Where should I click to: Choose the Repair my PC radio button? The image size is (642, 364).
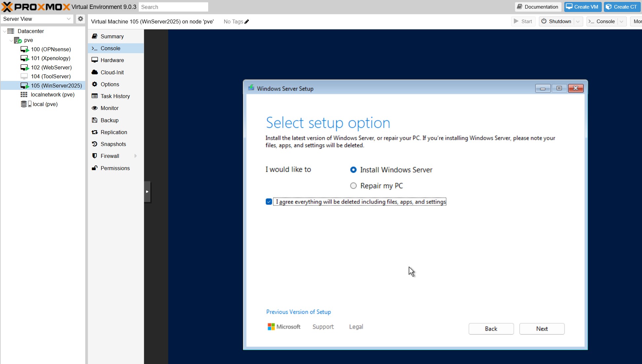(x=353, y=186)
